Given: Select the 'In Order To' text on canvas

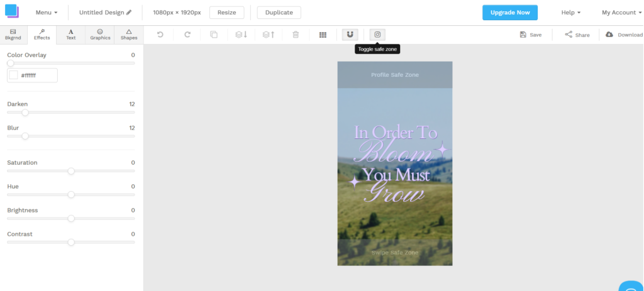Looking at the screenshot, I should 396,133.
